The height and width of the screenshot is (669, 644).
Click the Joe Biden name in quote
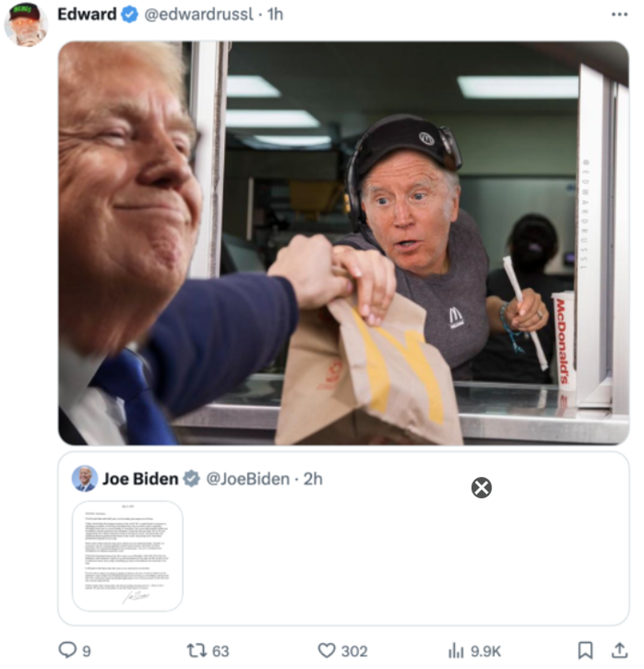click(x=140, y=478)
